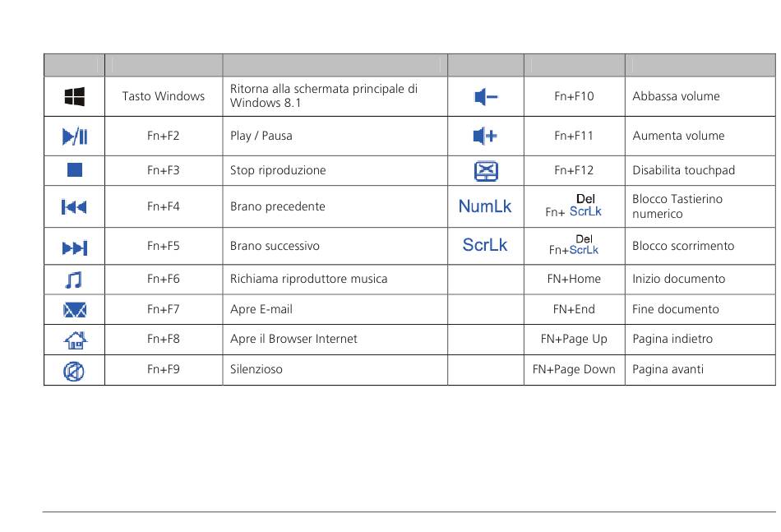
Task: Click the previous track icon
Action: click(74, 206)
